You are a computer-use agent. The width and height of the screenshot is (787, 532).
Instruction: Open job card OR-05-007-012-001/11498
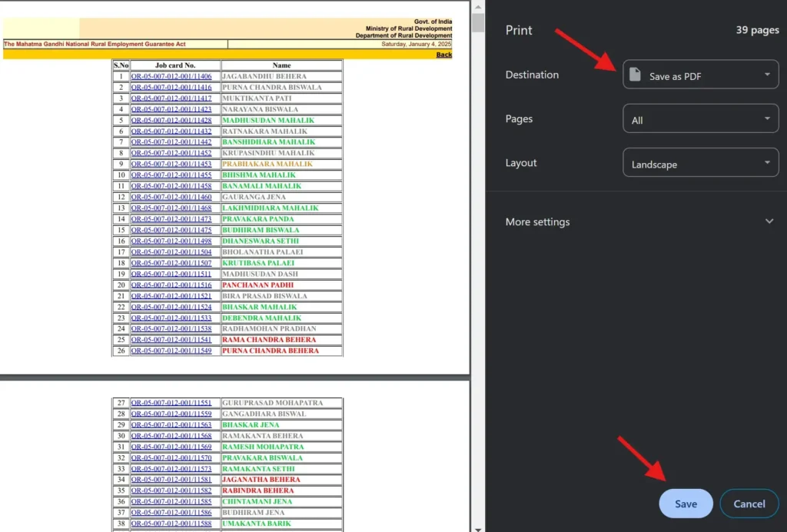[x=171, y=241]
